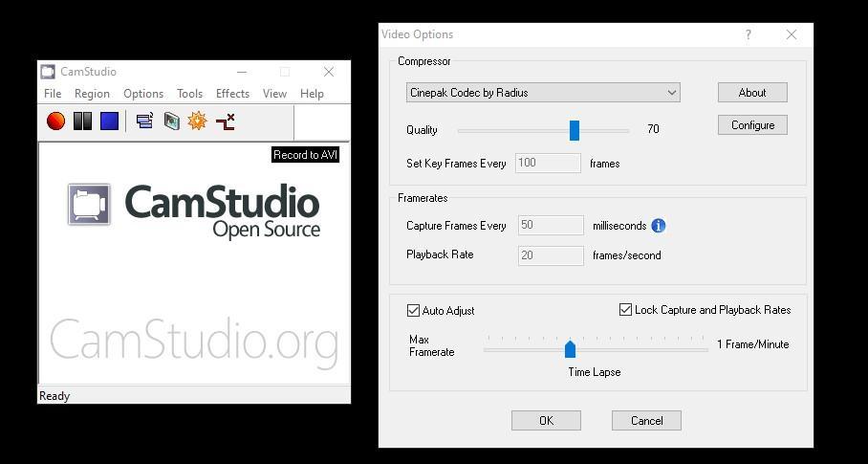The width and height of the screenshot is (868, 464).
Task: Open the Region menu
Action: point(92,94)
